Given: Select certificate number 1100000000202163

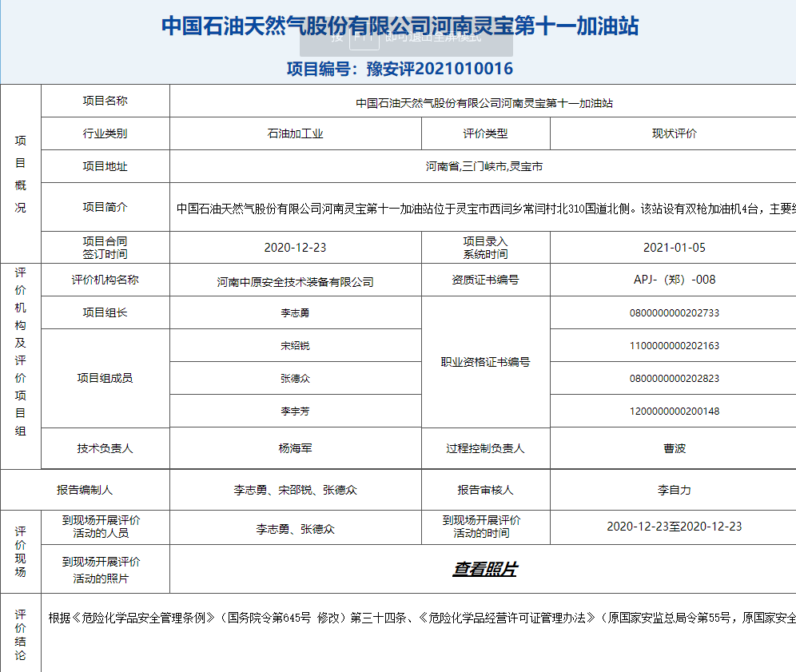Looking at the screenshot, I should click(x=675, y=346).
